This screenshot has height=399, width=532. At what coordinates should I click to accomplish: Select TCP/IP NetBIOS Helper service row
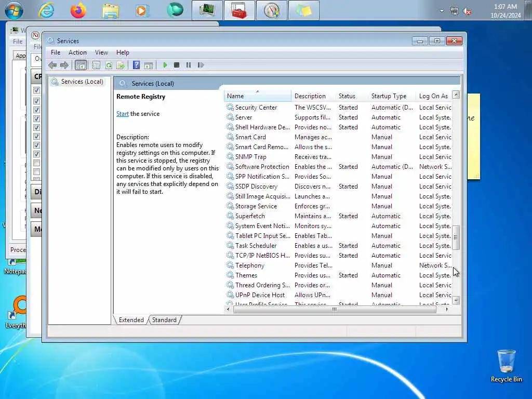click(x=338, y=255)
